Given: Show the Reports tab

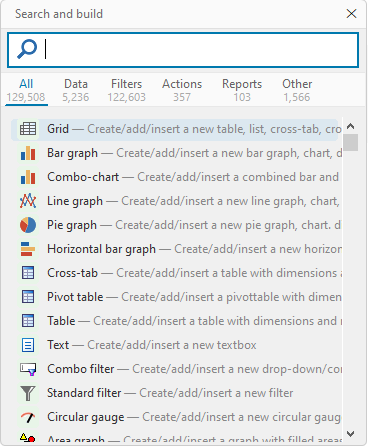Looking at the screenshot, I should (x=242, y=90).
